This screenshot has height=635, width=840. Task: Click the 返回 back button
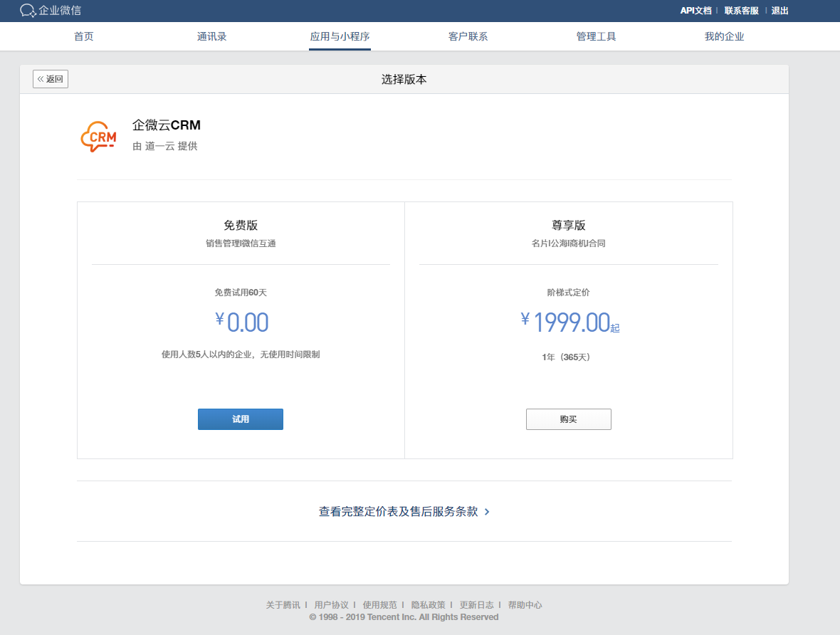pos(51,79)
